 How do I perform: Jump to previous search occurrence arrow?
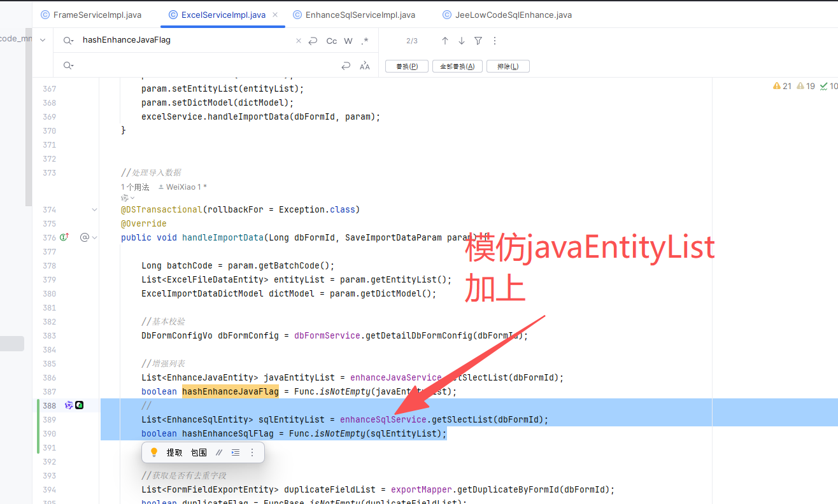point(445,41)
